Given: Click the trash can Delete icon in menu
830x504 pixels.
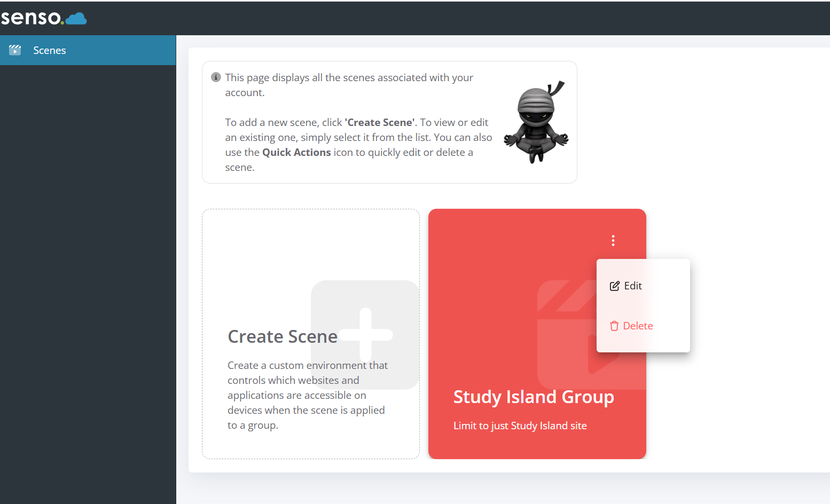Looking at the screenshot, I should pyautogui.click(x=614, y=326).
